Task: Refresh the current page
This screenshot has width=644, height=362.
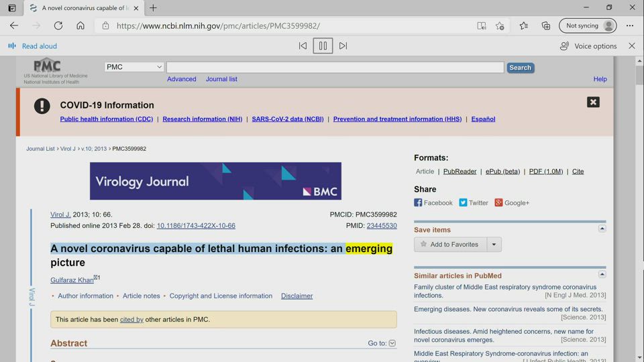Action: [x=58, y=25]
